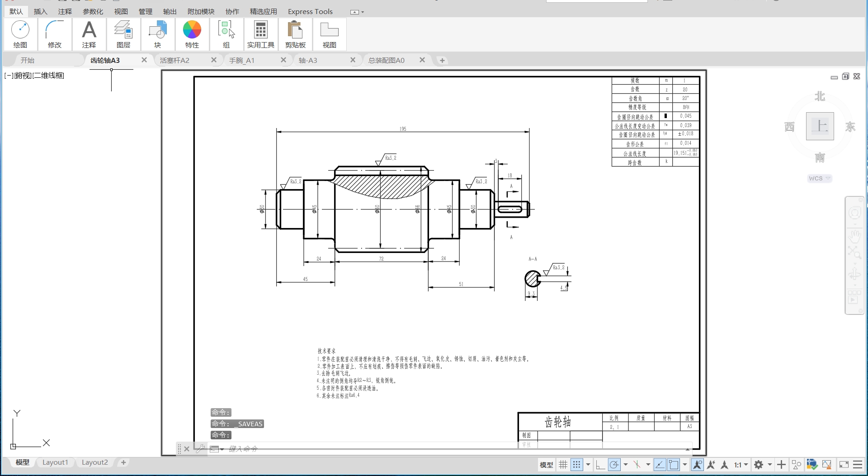Toggle isometric drafting in status bar
Screen dimensions: 868x476
[637, 465]
